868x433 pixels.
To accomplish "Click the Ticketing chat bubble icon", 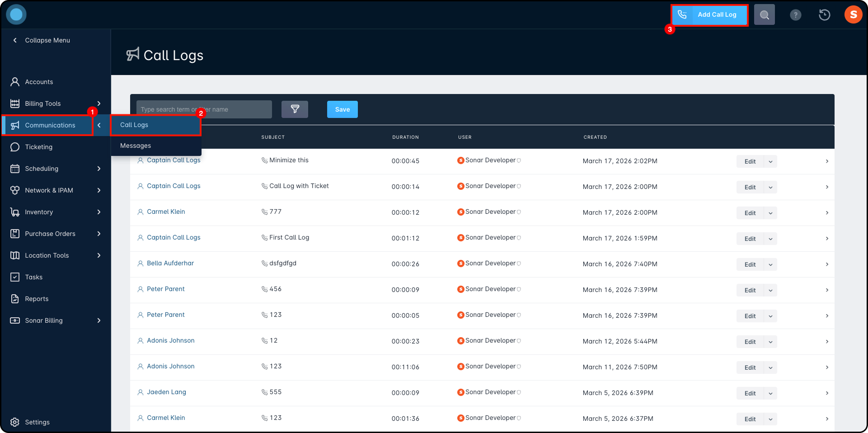I will (x=15, y=147).
